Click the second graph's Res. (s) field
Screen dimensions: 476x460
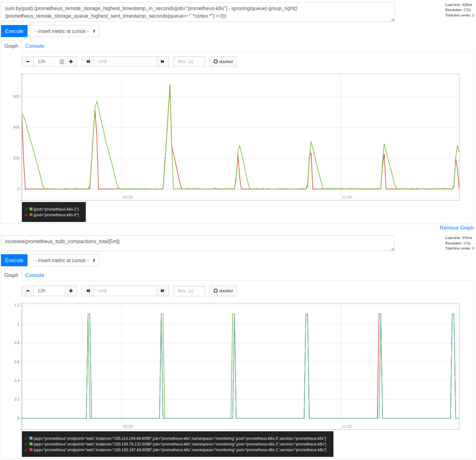[x=189, y=291]
